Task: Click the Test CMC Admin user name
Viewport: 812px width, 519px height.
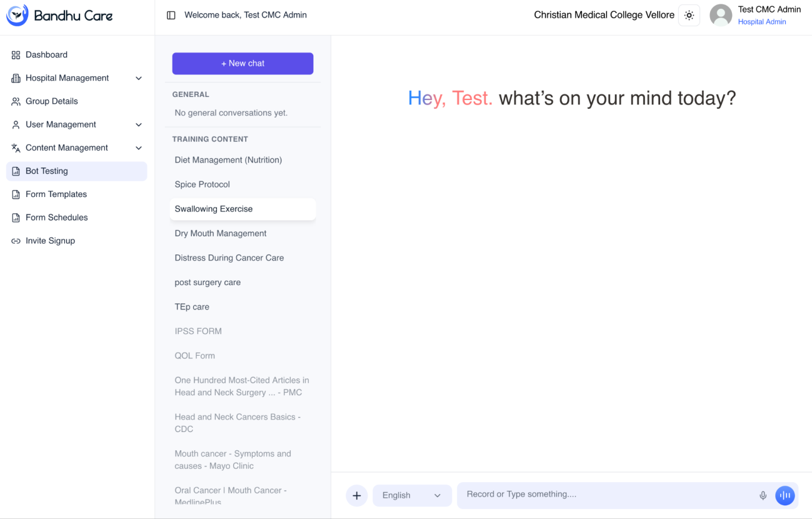Action: coord(769,9)
